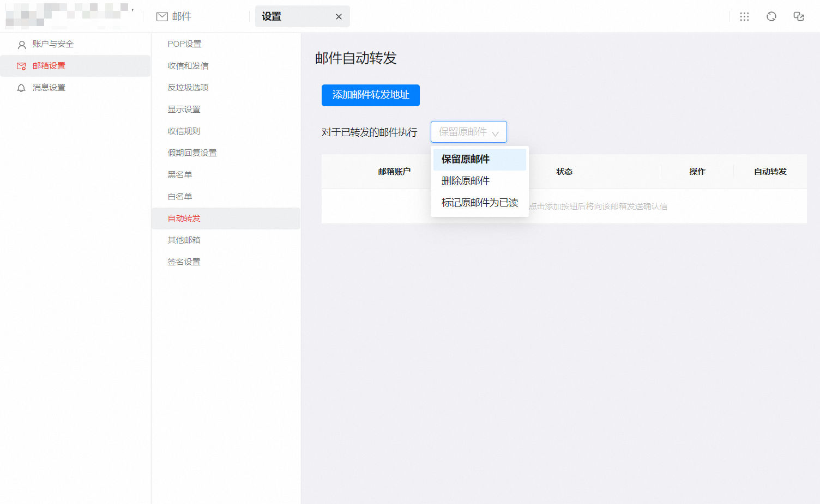Viewport: 820px width, 504px height.
Task: Click the 邮件自动转发 page heading
Action: (356, 58)
